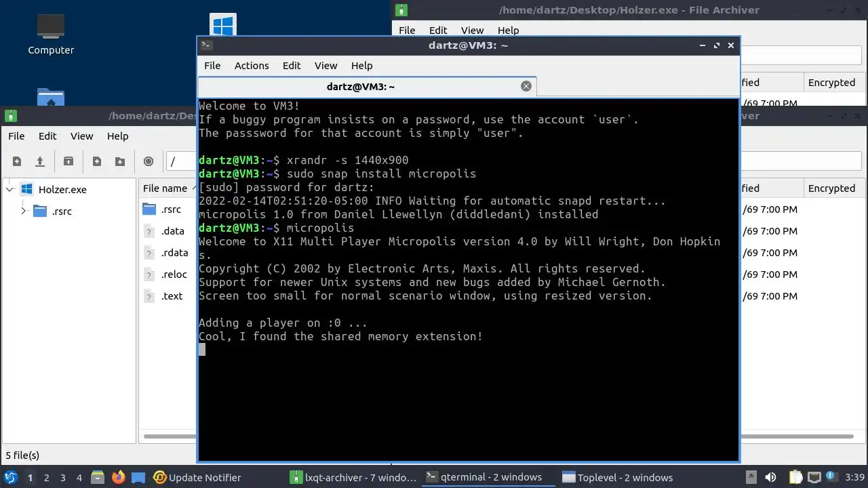Open View menu of rear Holzer.exe archiver window
This screenshot has height=488, width=868.
pos(472,30)
